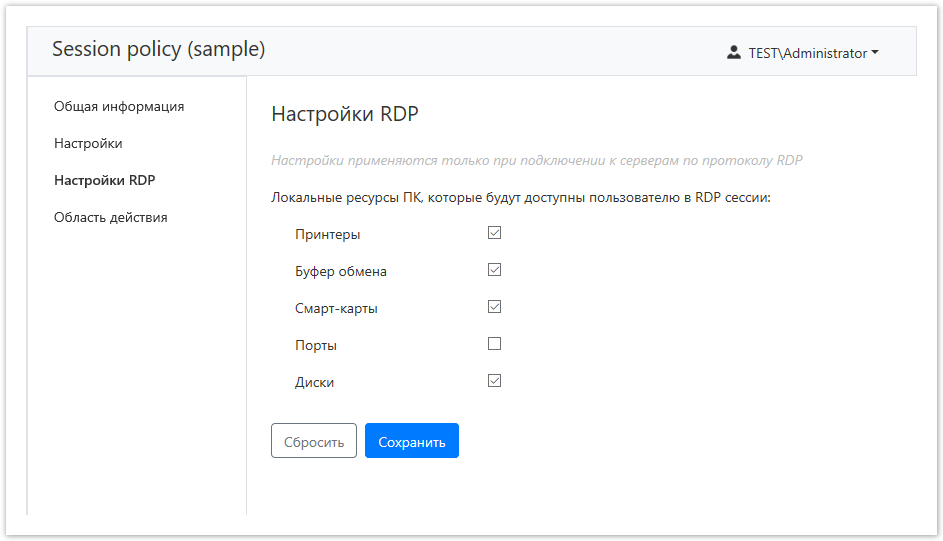Click the gray italic RDP hint text

click(x=536, y=160)
